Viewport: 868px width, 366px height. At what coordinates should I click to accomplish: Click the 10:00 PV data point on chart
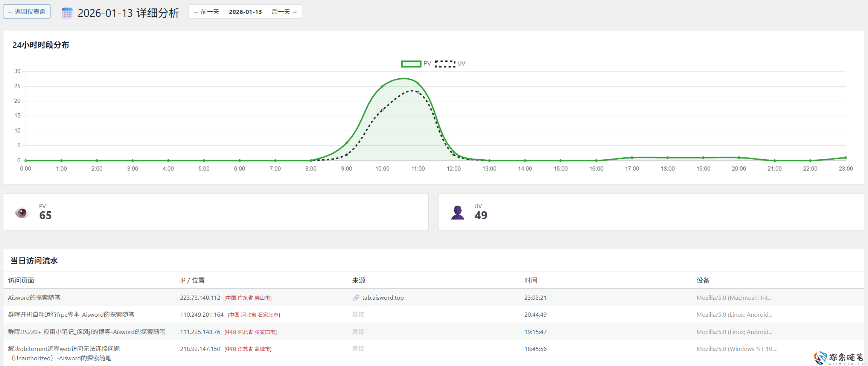pos(382,86)
